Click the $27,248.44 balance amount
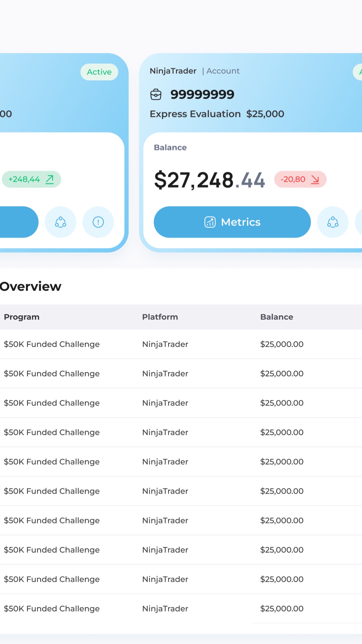Image resolution: width=362 pixels, height=644 pixels. click(209, 180)
